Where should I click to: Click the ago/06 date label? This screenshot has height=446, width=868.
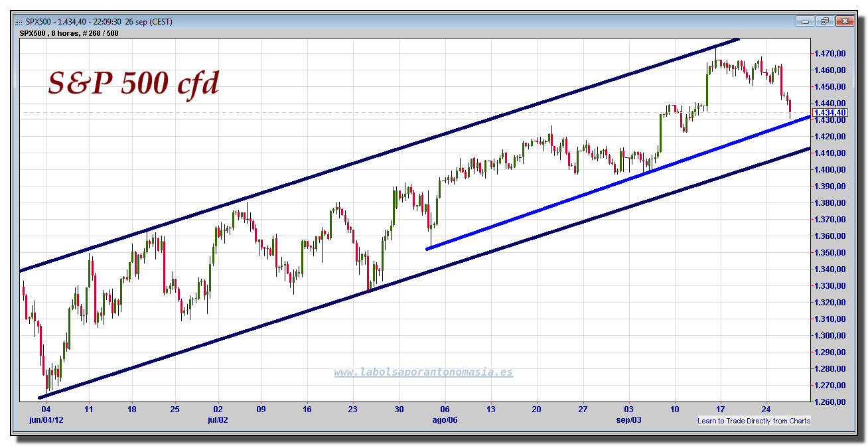pyautogui.click(x=445, y=419)
